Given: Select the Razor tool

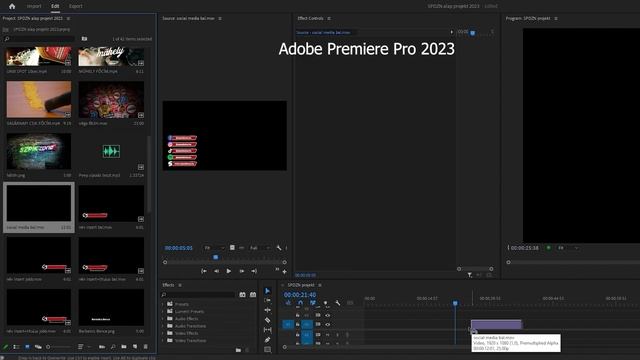Looking at the screenshot, I should tap(267, 320).
